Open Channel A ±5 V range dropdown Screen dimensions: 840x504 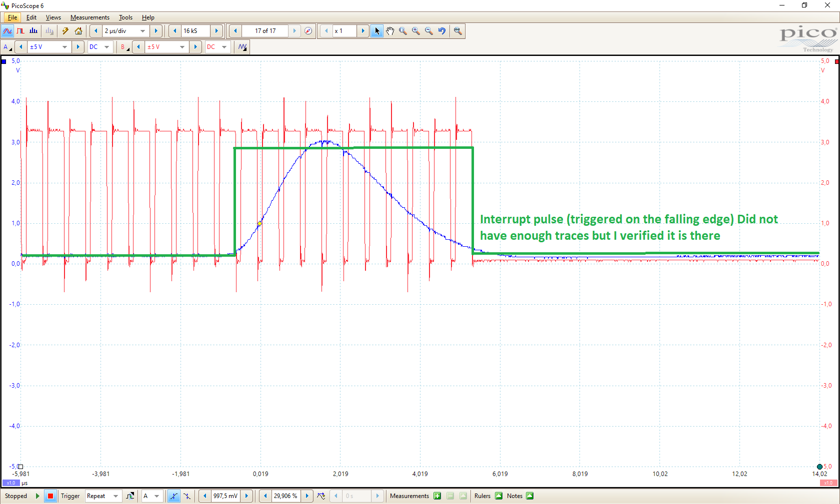tap(64, 47)
